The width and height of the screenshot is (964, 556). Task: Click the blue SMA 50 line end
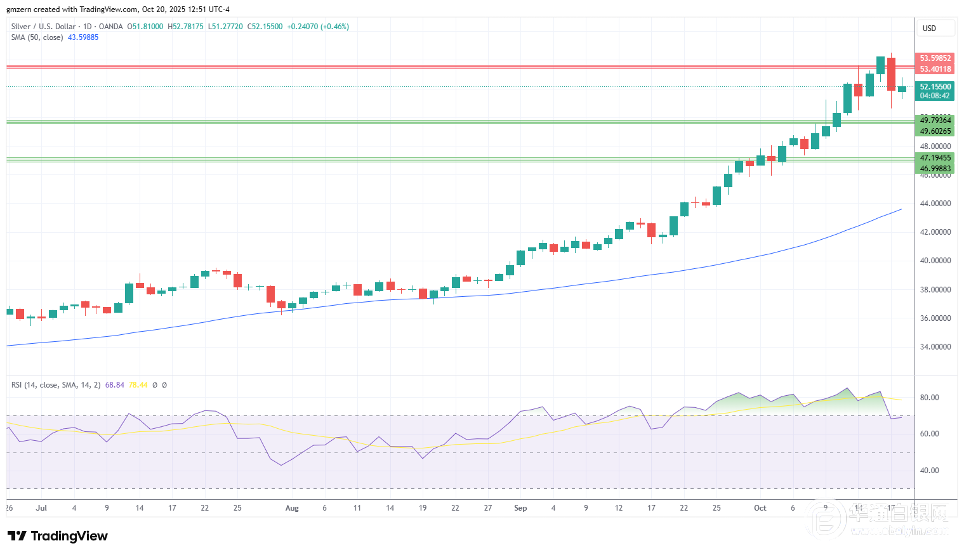pos(901,210)
